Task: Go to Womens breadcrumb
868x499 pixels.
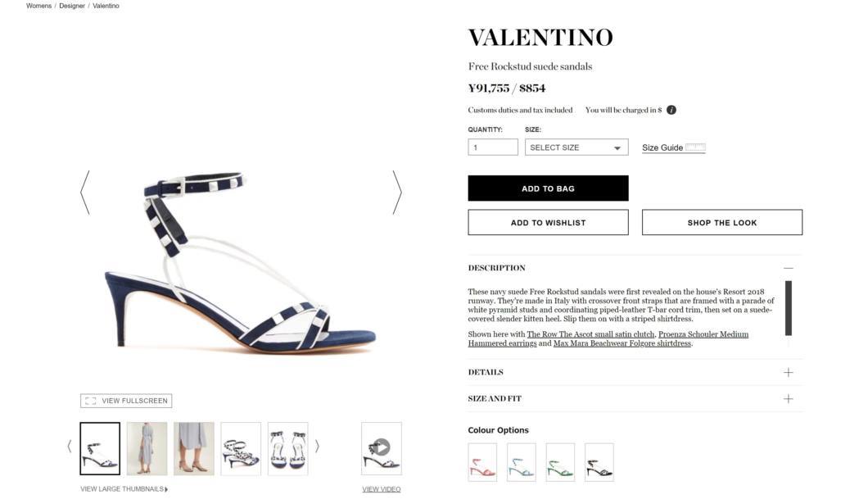Action: (38, 6)
